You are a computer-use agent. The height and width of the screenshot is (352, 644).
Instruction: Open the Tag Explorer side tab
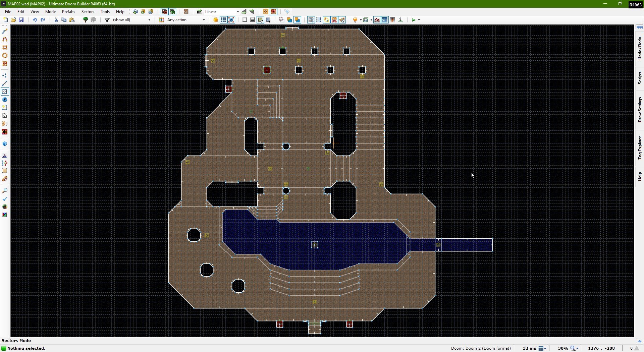tap(640, 148)
